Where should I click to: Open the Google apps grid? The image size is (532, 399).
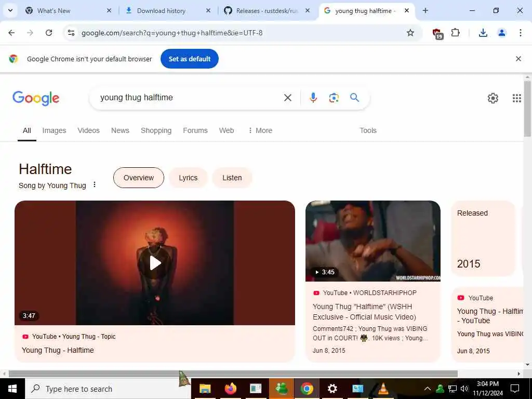tap(516, 98)
